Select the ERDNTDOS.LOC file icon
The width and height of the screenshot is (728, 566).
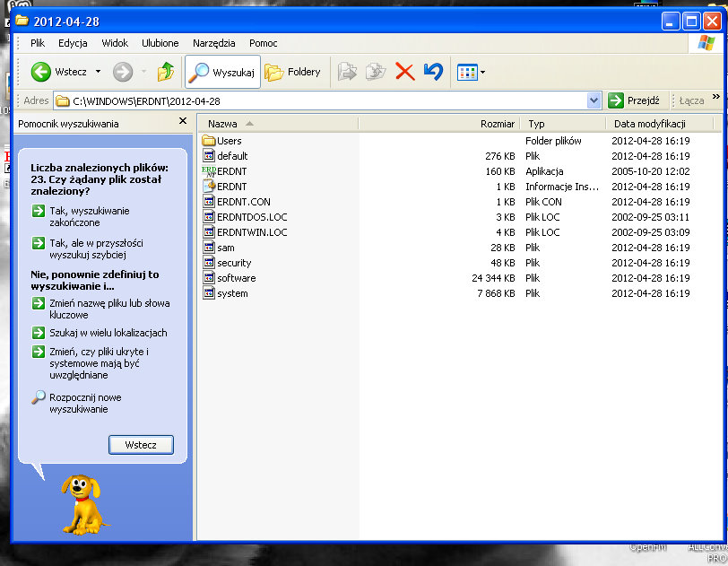pos(209,217)
